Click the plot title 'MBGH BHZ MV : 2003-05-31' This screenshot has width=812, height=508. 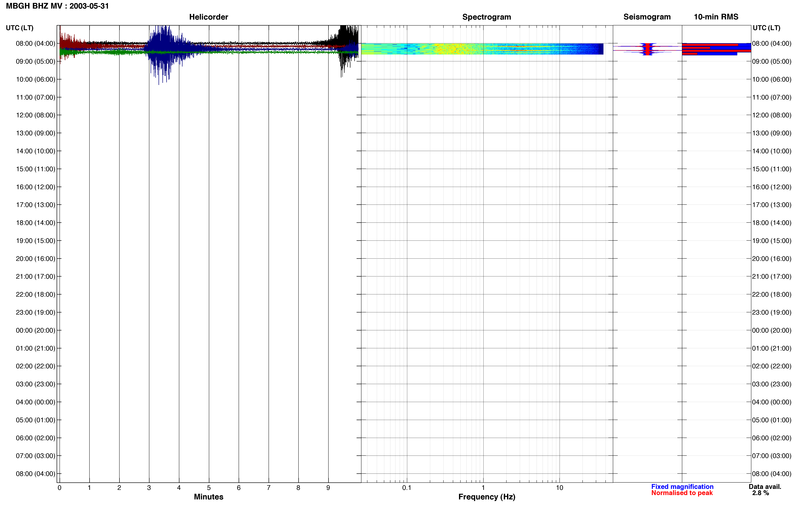point(57,6)
